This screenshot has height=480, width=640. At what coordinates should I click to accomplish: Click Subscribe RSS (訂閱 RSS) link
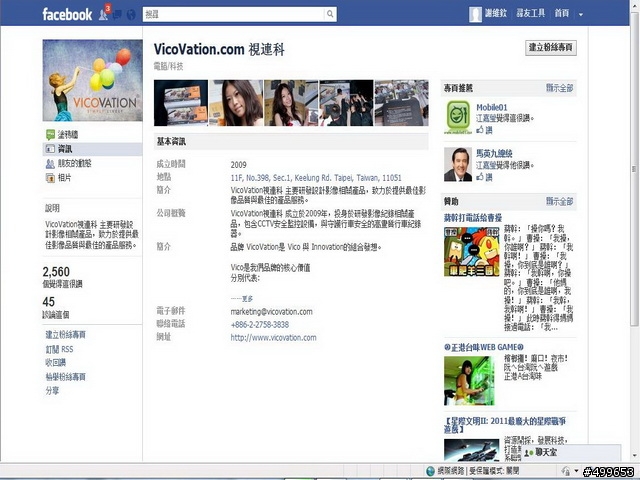[x=60, y=349]
